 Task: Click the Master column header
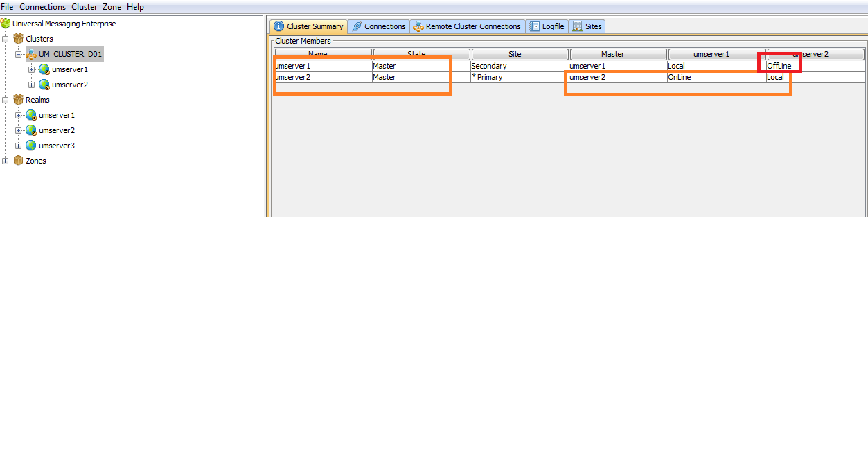tap(619, 54)
